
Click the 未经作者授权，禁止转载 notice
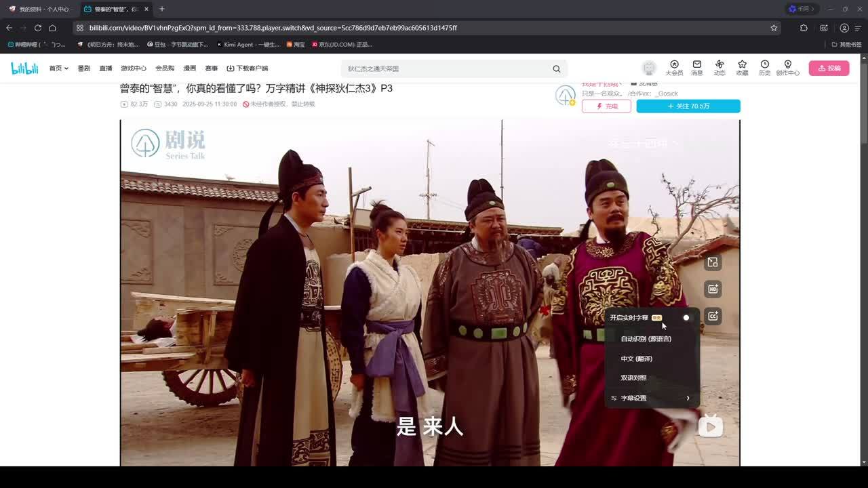[279, 104]
